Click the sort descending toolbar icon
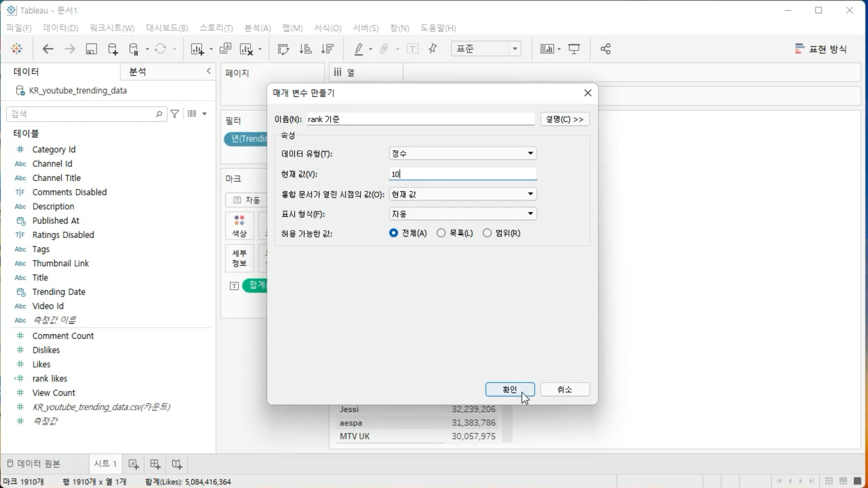The width and height of the screenshot is (868, 488). (x=328, y=49)
